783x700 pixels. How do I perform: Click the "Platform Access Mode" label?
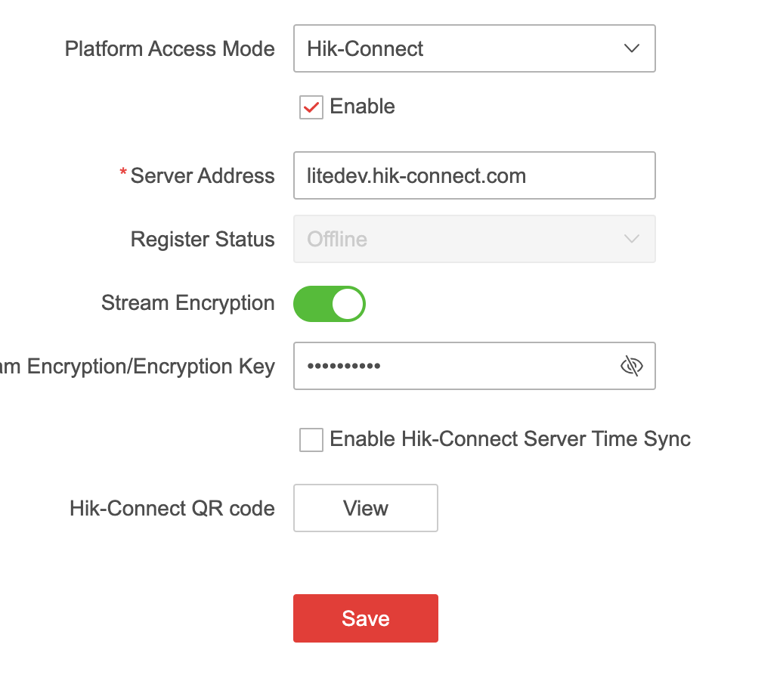[x=169, y=49]
